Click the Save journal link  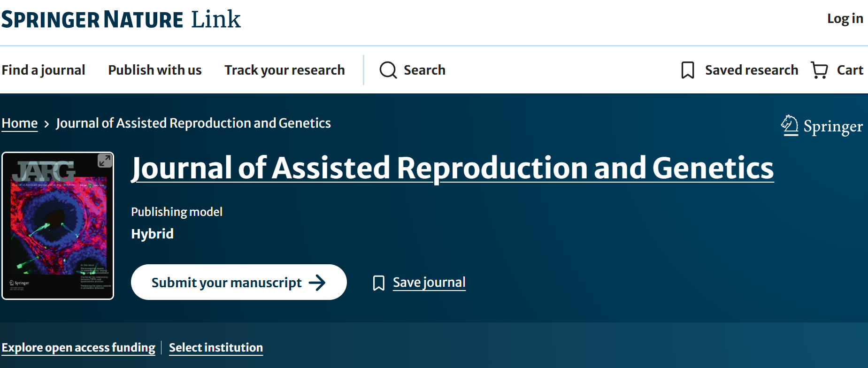pyautogui.click(x=429, y=282)
